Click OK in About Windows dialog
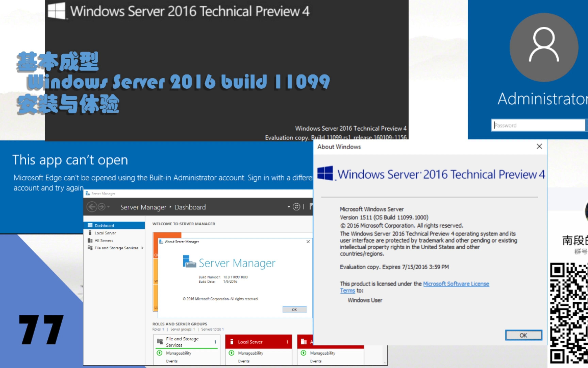This screenshot has width=588, height=368. click(x=523, y=335)
